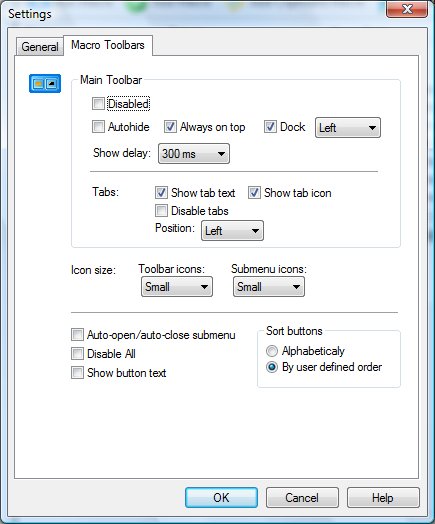Image resolution: width=435 pixels, height=524 pixels.
Task: Click the Main Toolbar group label
Action: (x=111, y=80)
